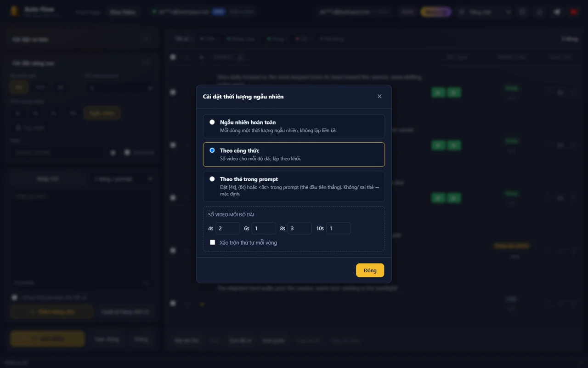The image size is (588, 368).
Task: Select the 'Ngẫu nhiên hoàn toàn' radio option
Action: (212, 122)
